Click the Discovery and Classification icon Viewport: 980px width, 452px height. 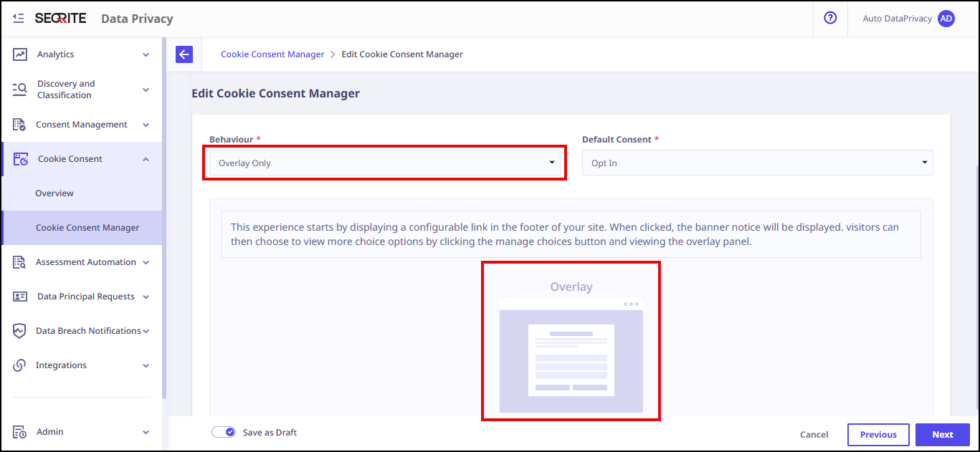click(x=20, y=90)
